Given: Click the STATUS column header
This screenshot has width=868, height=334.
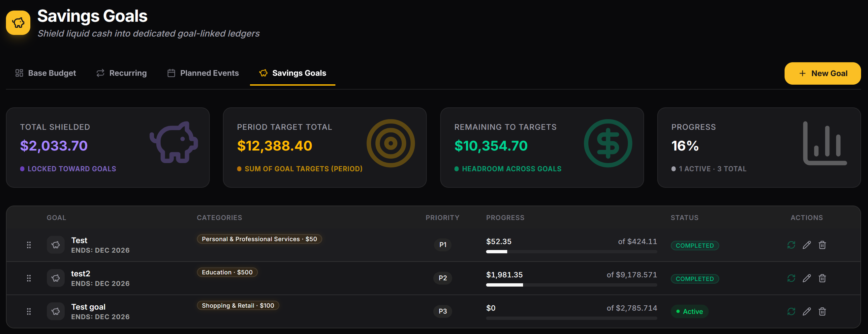Looking at the screenshot, I should point(684,217).
